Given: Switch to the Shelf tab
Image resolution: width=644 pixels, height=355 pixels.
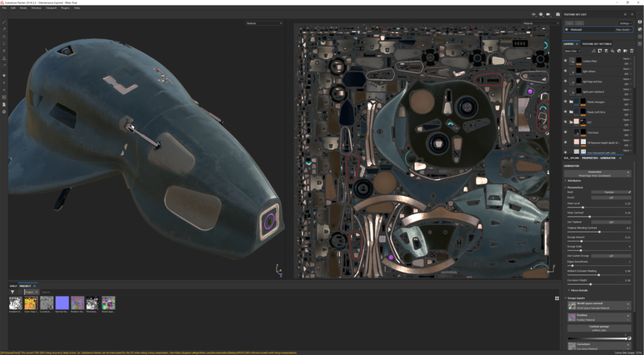Looking at the screenshot, I should (14, 286).
